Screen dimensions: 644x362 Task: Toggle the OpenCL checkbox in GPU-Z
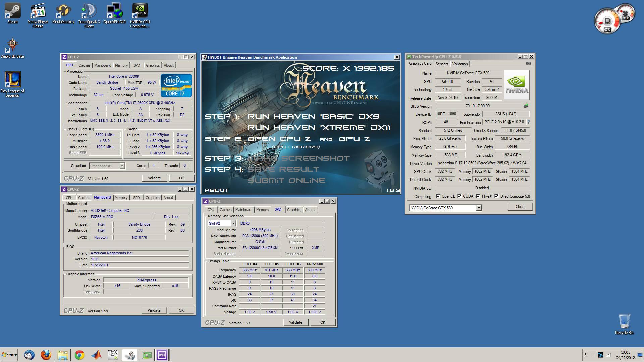pyautogui.click(x=438, y=196)
